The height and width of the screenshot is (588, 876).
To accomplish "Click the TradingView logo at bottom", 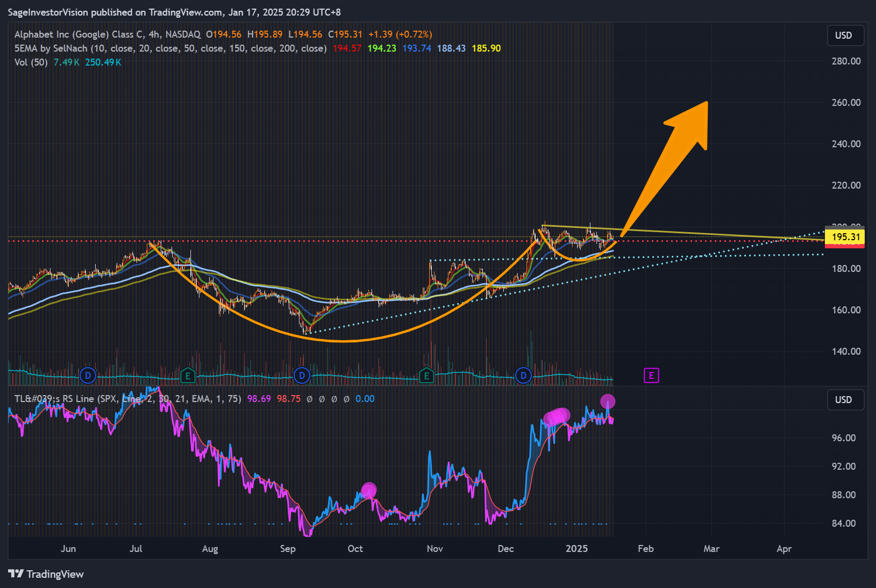I will pos(46,574).
